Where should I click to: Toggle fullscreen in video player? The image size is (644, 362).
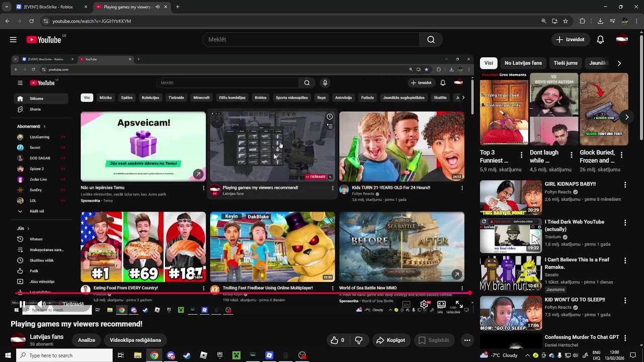(459, 304)
